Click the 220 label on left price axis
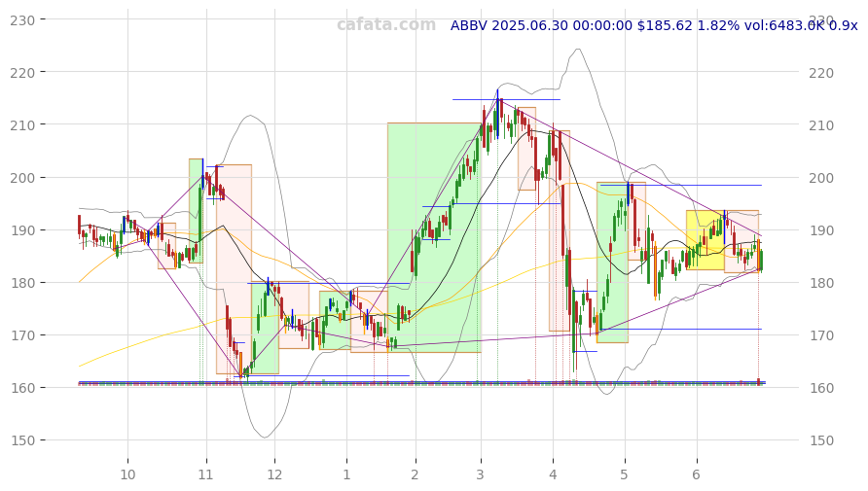The width and height of the screenshot is (868, 491). [x=22, y=73]
